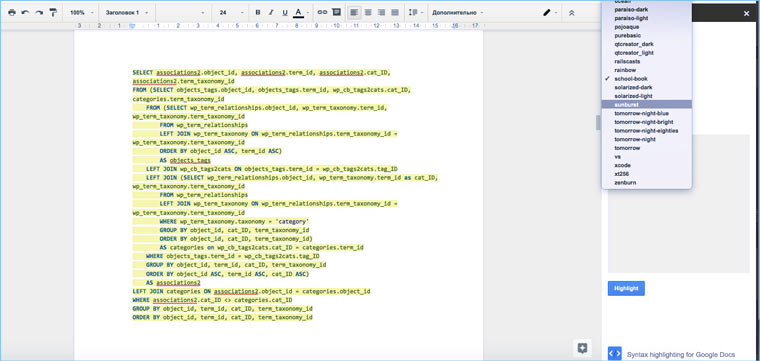Click the underlined objects_tags alias

click(190, 160)
